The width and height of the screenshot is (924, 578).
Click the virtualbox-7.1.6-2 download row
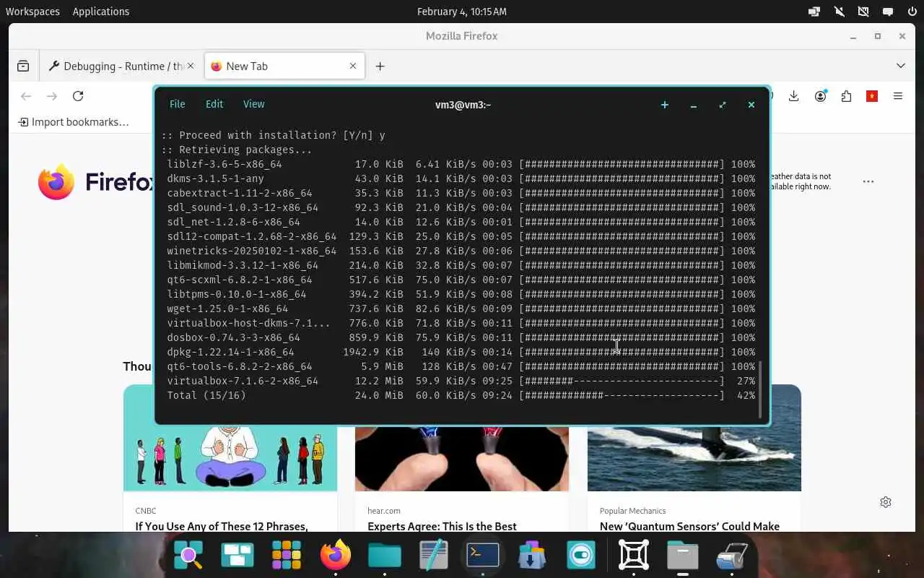pyautogui.click(x=461, y=381)
